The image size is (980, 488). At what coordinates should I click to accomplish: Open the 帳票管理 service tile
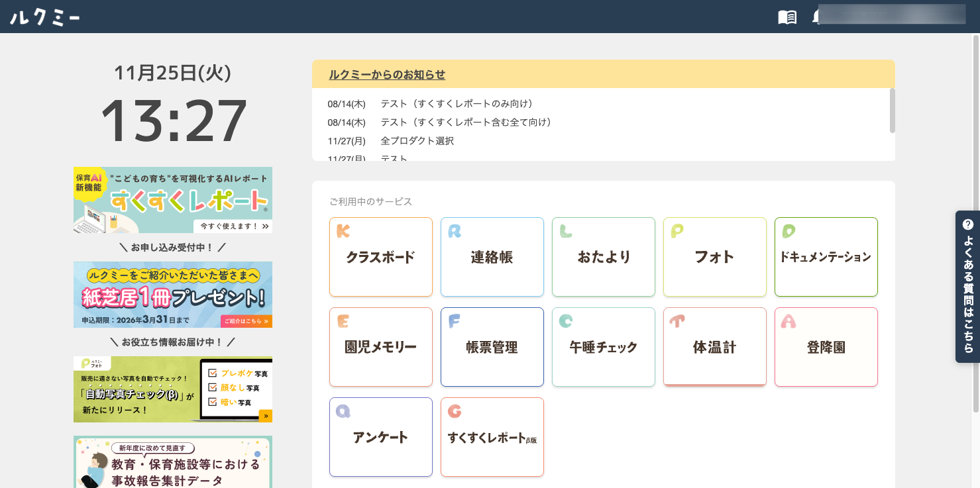(x=492, y=347)
